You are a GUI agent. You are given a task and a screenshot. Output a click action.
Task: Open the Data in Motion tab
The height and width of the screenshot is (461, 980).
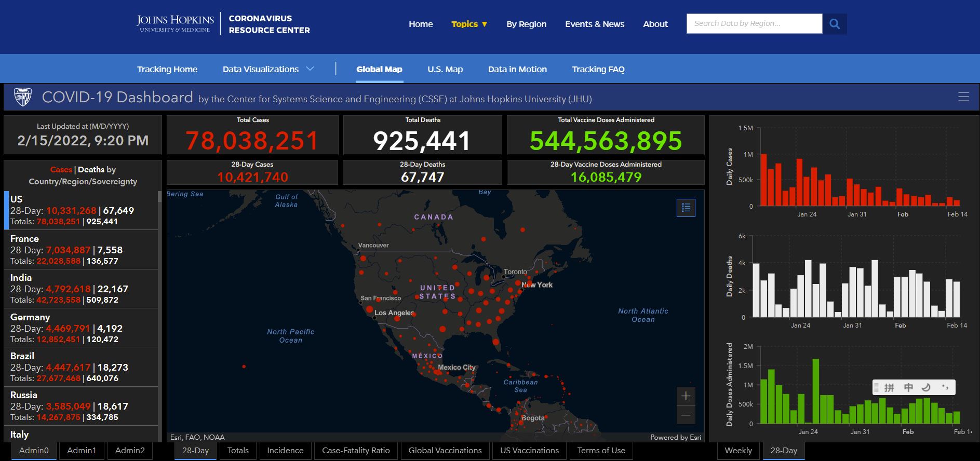tap(517, 69)
